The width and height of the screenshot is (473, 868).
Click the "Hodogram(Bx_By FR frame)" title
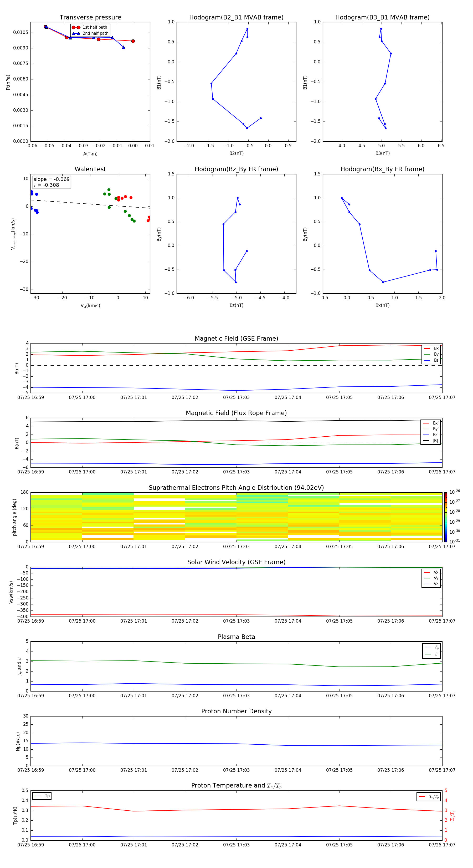pyautogui.click(x=382, y=169)
